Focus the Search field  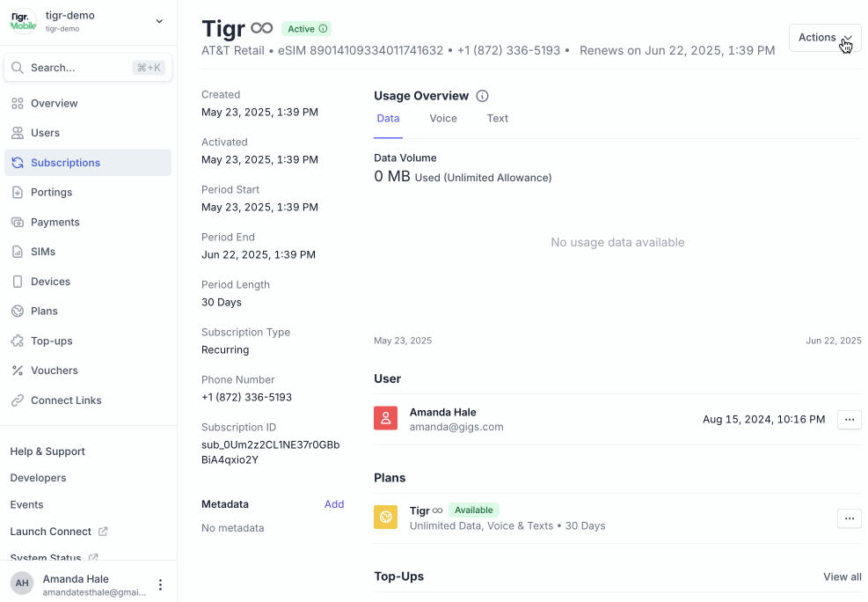(x=88, y=68)
